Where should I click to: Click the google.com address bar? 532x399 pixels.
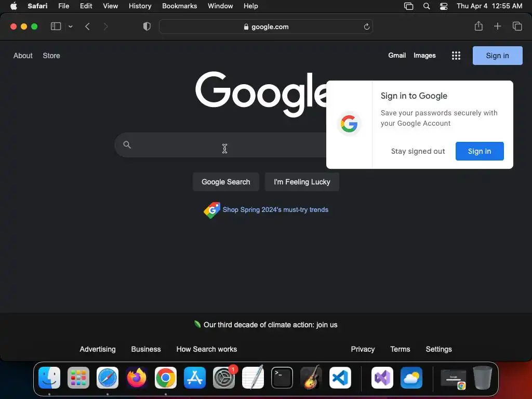(266, 26)
